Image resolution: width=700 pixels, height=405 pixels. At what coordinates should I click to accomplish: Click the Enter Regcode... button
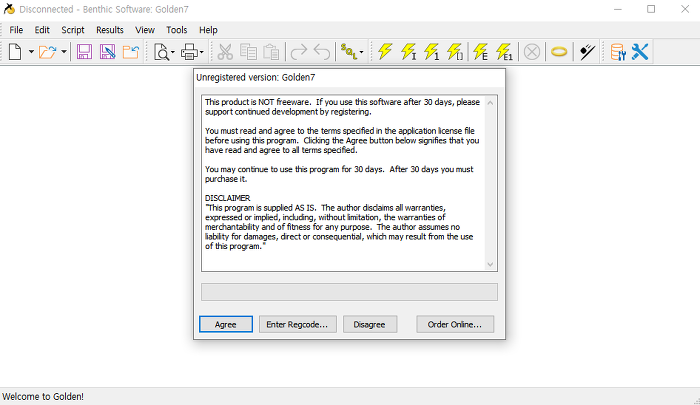point(297,324)
